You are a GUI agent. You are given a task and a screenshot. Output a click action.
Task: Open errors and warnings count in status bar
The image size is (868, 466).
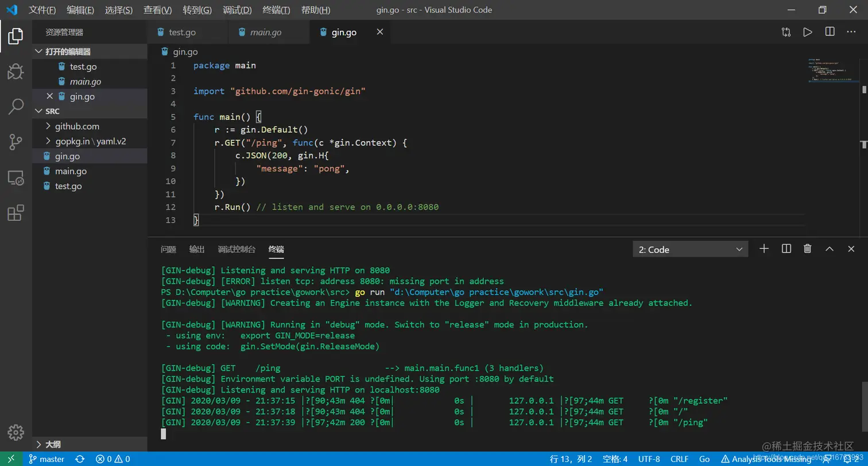point(113,459)
